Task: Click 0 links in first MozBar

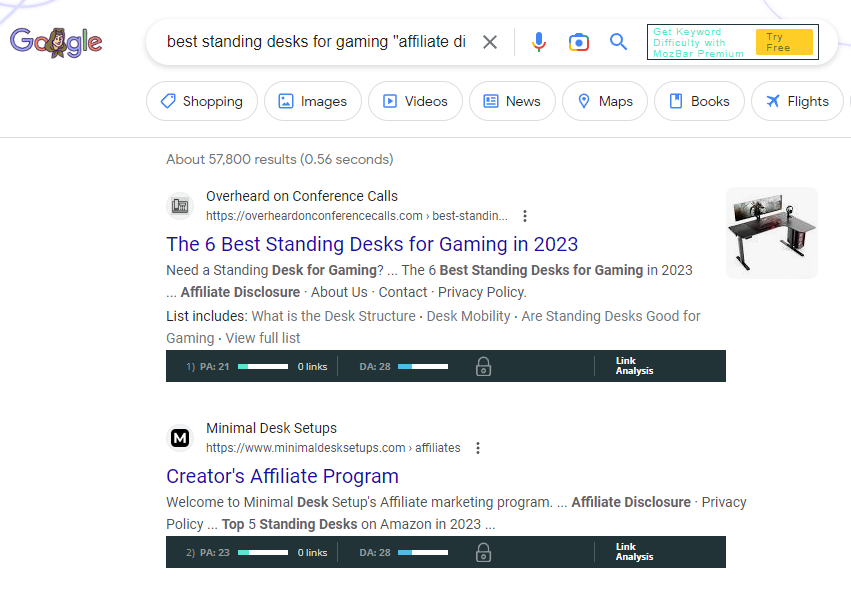Action: (x=312, y=367)
